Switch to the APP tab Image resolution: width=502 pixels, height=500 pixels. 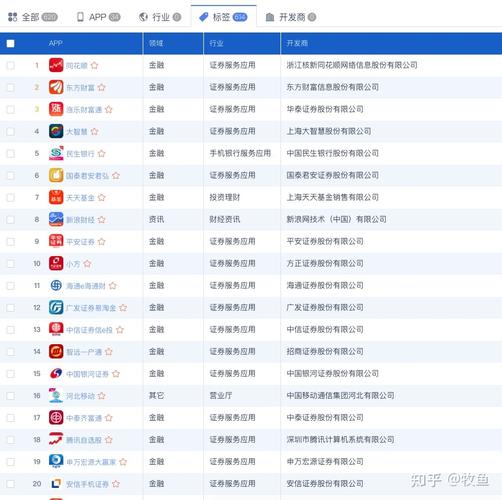point(99,17)
